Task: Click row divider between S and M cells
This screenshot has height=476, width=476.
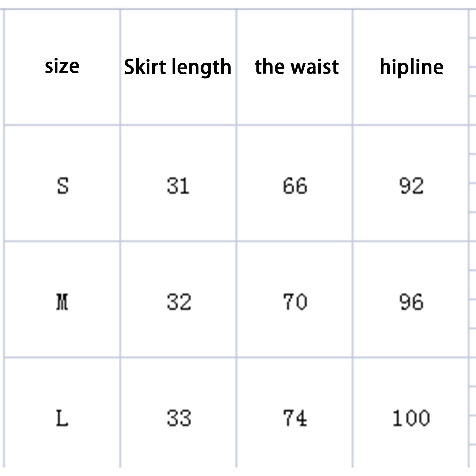Action: 62,241
